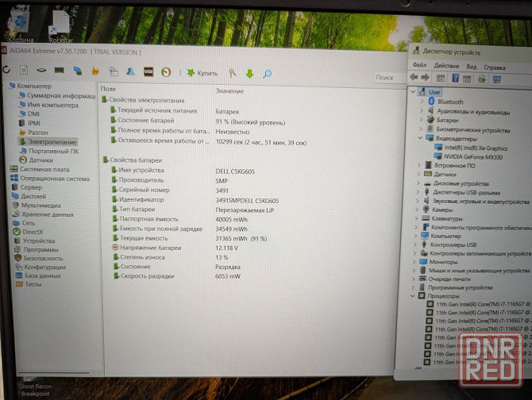This screenshot has height=400, width=532.
Task: Open the AIDA64 report page icon
Action: pos(23,70)
